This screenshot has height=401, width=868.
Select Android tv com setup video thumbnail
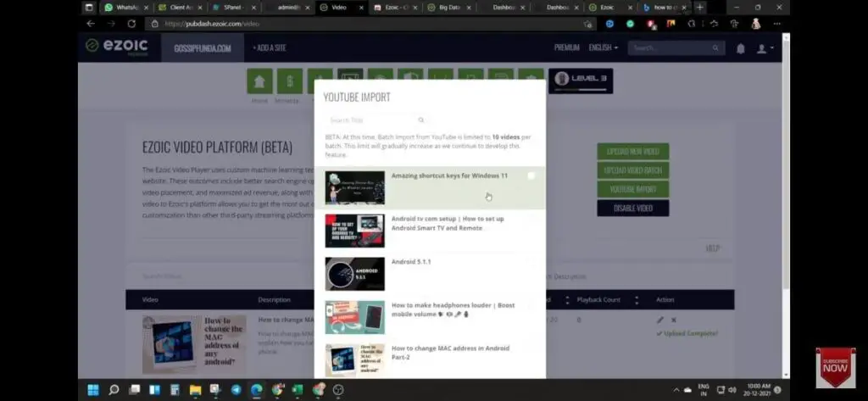click(x=355, y=231)
